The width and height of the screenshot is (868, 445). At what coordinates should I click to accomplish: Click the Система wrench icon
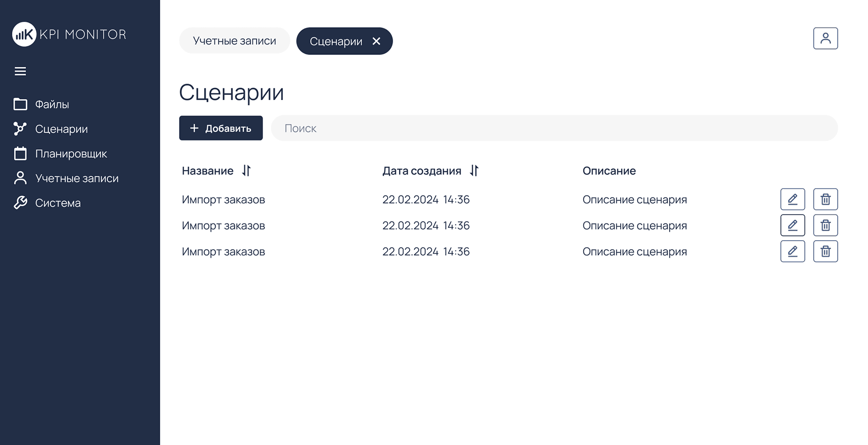[x=20, y=203]
